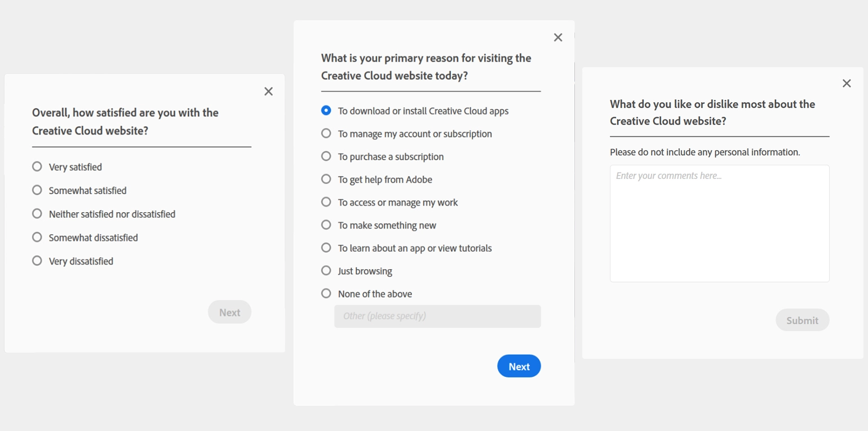Choose the Just browsing option

pyautogui.click(x=326, y=270)
